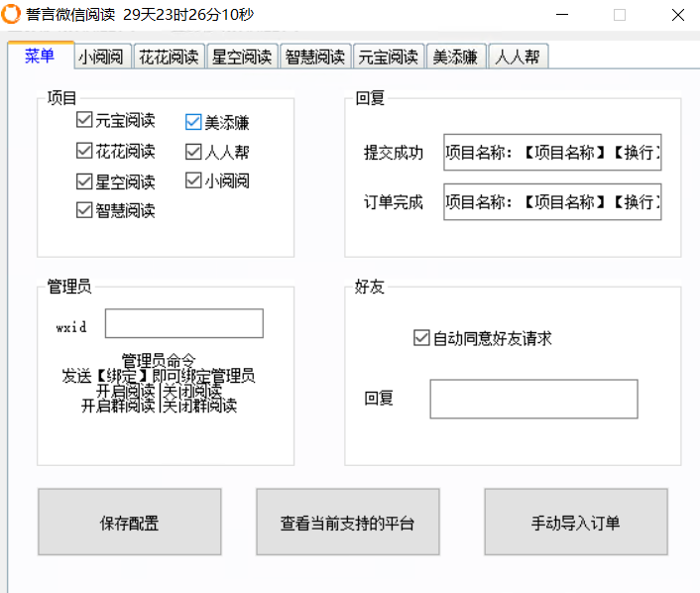Open the 元宝阅读 tab
700x593 pixels.
[x=390, y=57]
